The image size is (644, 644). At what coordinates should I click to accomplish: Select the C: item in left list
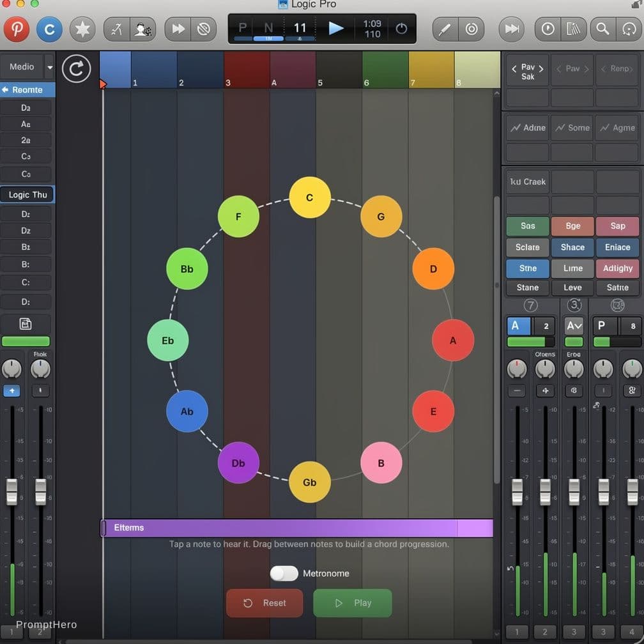click(26, 282)
